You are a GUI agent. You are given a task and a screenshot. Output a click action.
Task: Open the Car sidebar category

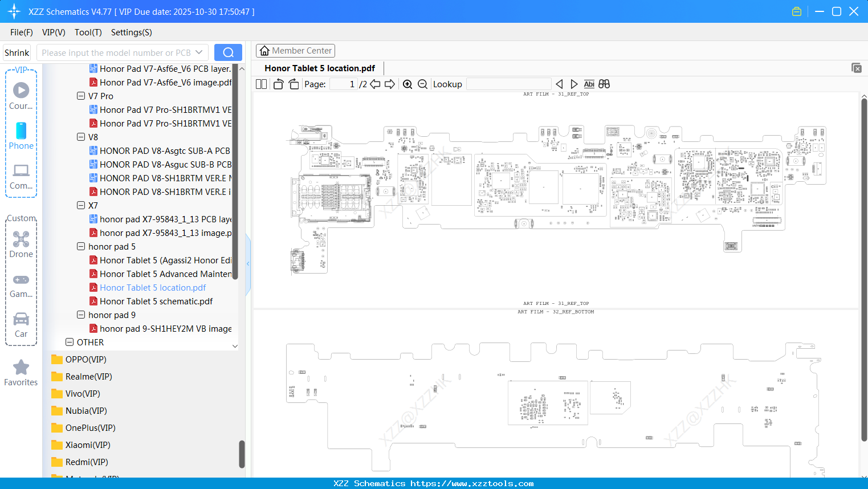(x=21, y=325)
